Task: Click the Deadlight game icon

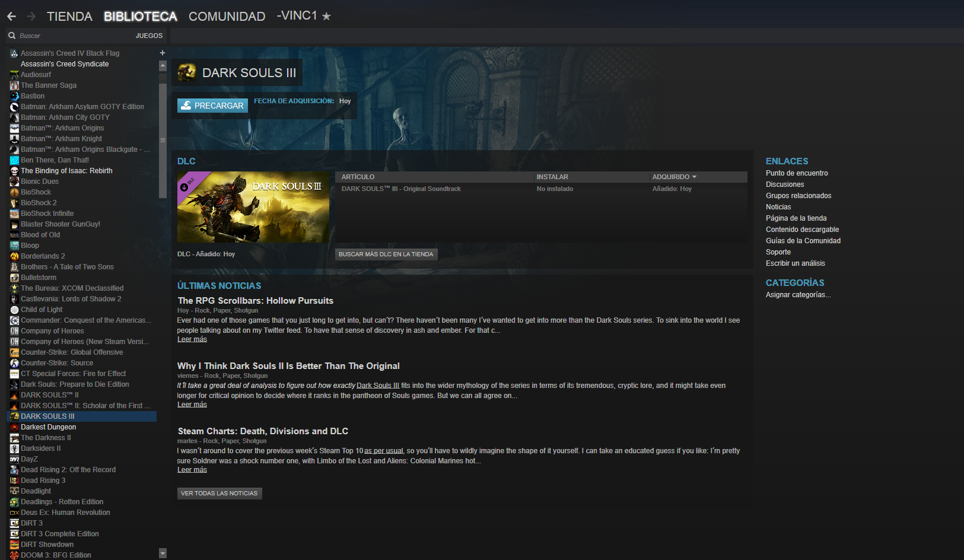Action: pyautogui.click(x=14, y=491)
